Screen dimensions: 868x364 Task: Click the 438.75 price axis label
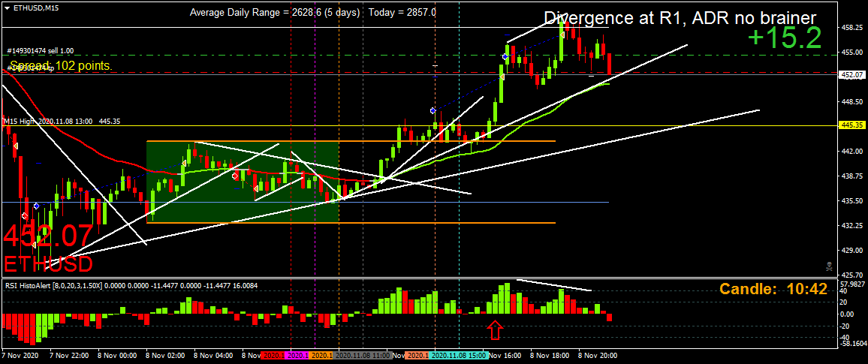(853, 176)
